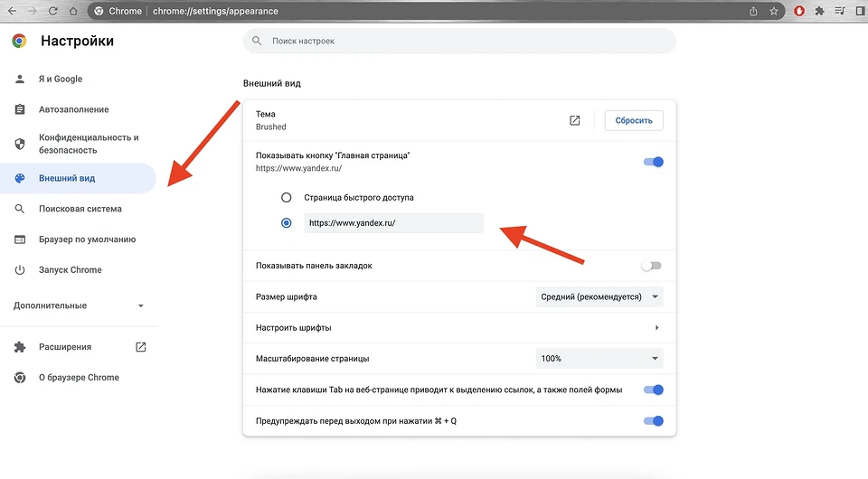Click the browser reload button
868x479 pixels.
[x=53, y=11]
